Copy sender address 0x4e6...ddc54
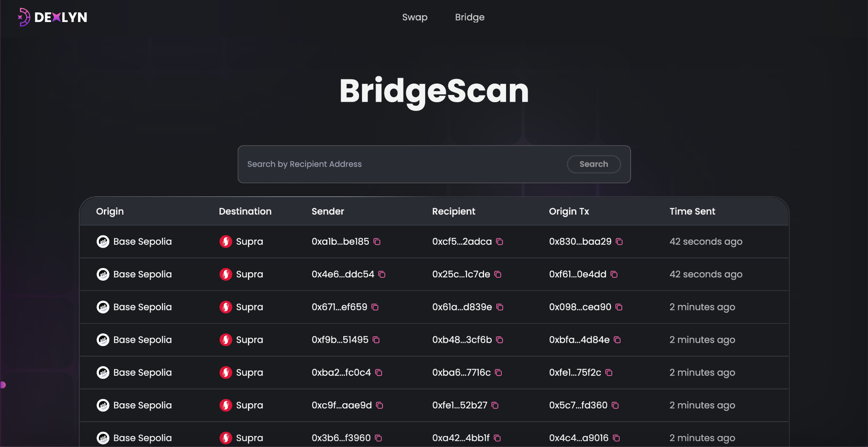 (382, 274)
